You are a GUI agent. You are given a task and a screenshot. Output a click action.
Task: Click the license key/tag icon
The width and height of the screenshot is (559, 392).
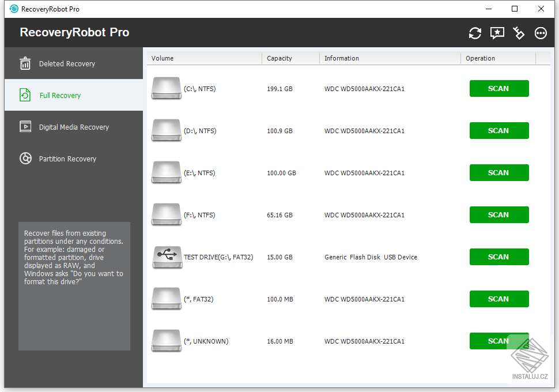[x=519, y=33]
